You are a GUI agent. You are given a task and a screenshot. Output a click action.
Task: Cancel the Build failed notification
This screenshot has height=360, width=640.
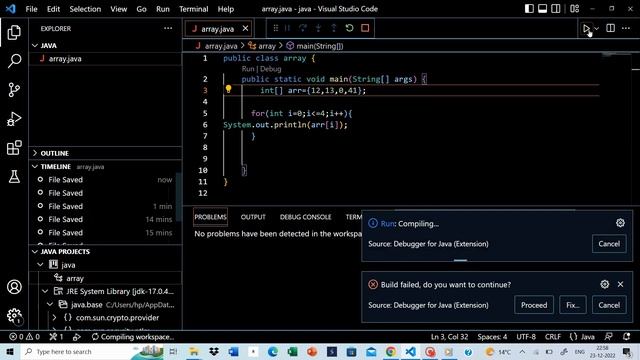pyautogui.click(x=609, y=305)
